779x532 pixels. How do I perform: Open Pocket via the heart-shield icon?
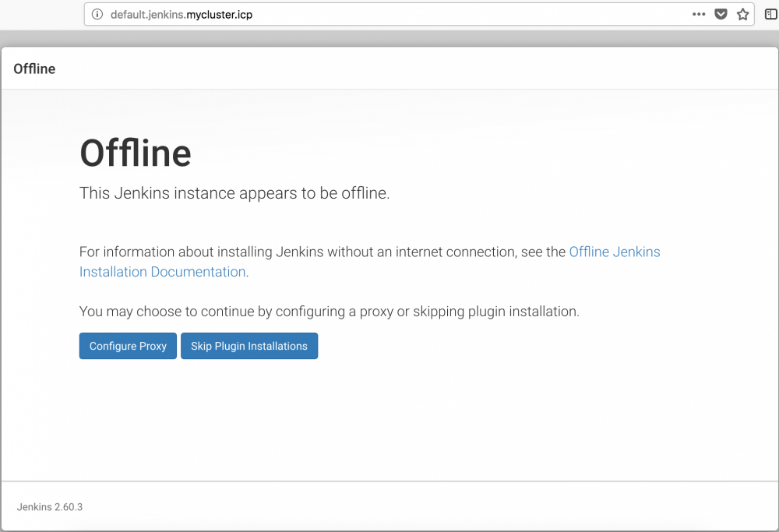721,14
